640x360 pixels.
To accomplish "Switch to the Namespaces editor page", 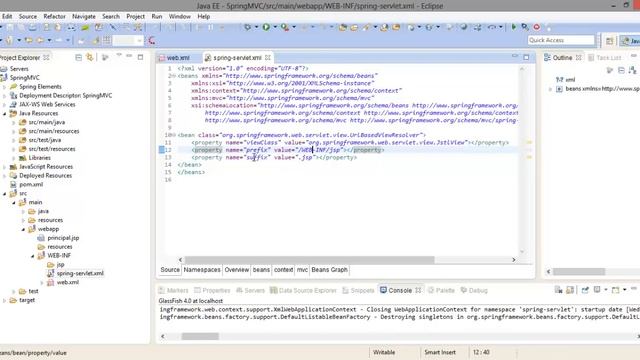I will (202, 270).
